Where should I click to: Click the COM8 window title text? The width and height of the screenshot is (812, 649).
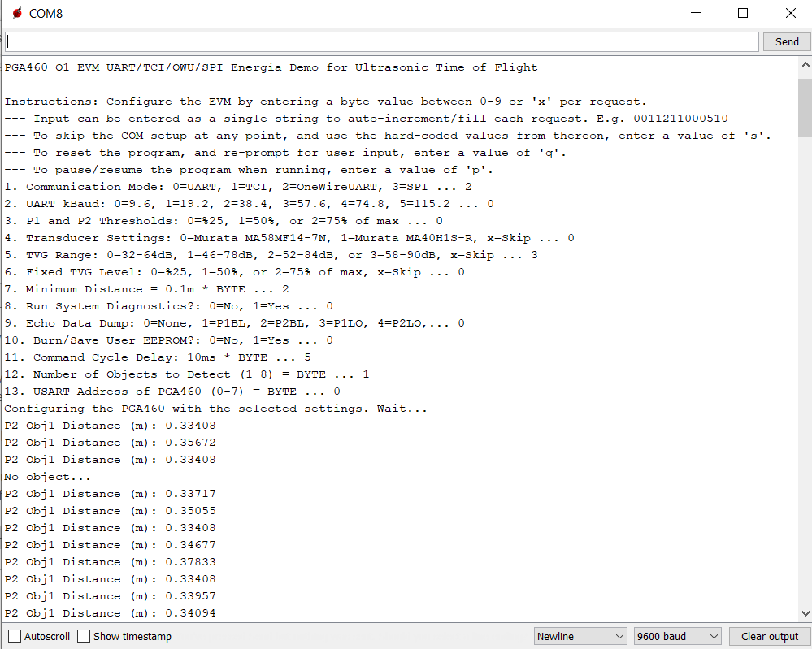[x=46, y=14]
